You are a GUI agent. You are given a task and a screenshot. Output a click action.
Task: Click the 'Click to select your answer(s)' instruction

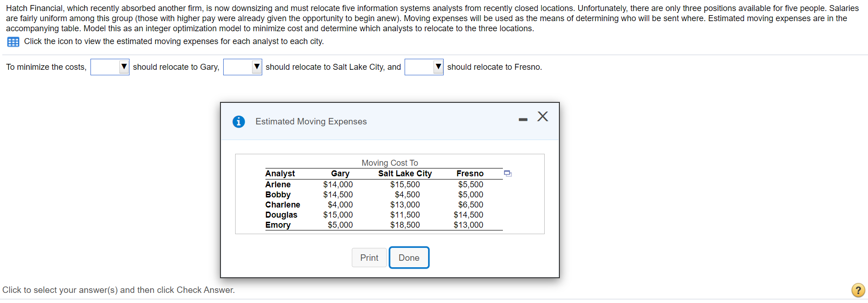pyautogui.click(x=118, y=290)
